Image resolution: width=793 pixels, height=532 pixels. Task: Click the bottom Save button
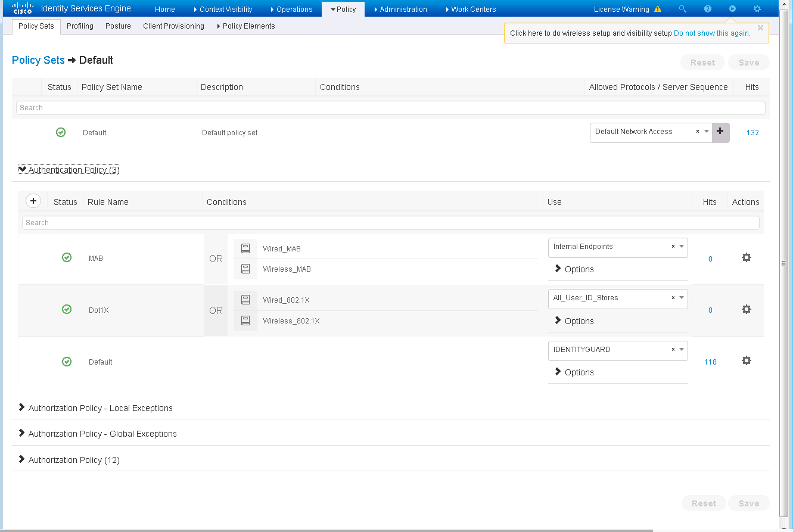click(749, 503)
